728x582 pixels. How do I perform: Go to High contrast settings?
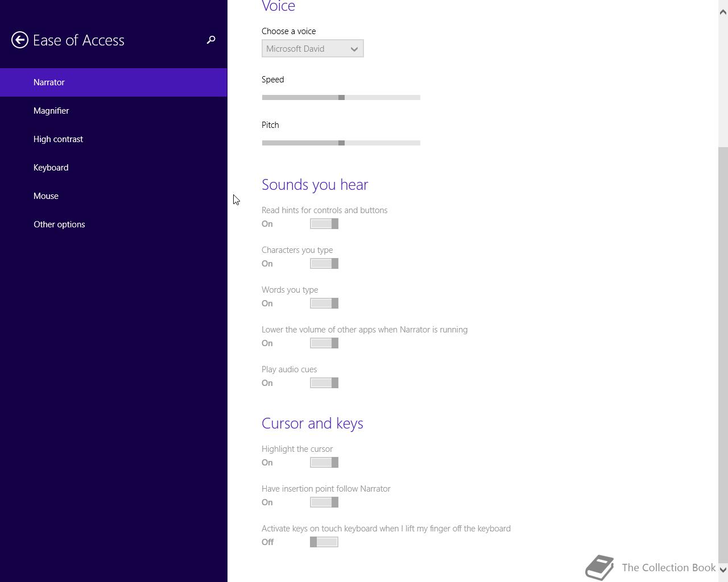pyautogui.click(x=114, y=139)
